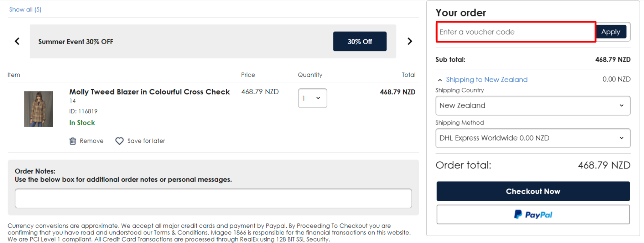Open the DHL Express shipping method selector
The image size is (644, 243).
tap(533, 138)
